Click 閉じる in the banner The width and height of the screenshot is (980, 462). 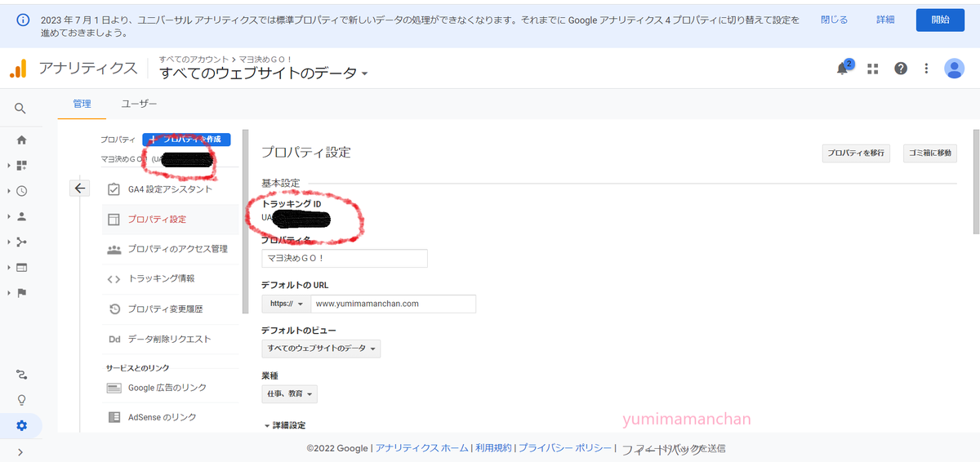[834, 20]
